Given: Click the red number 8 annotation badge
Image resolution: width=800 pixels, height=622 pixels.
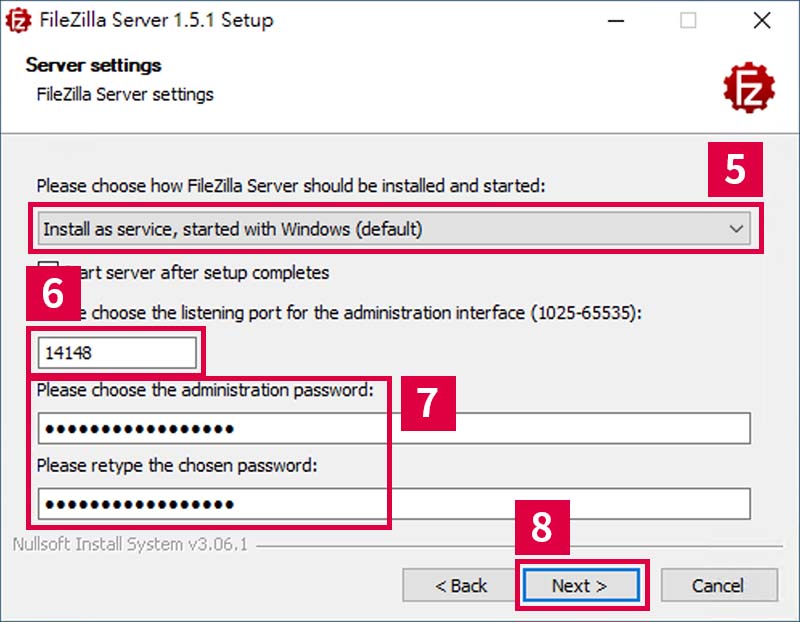Looking at the screenshot, I should click(x=542, y=527).
